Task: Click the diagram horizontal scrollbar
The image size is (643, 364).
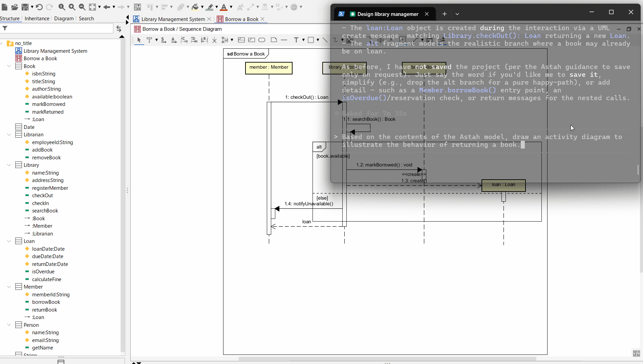Action: tap(387, 359)
